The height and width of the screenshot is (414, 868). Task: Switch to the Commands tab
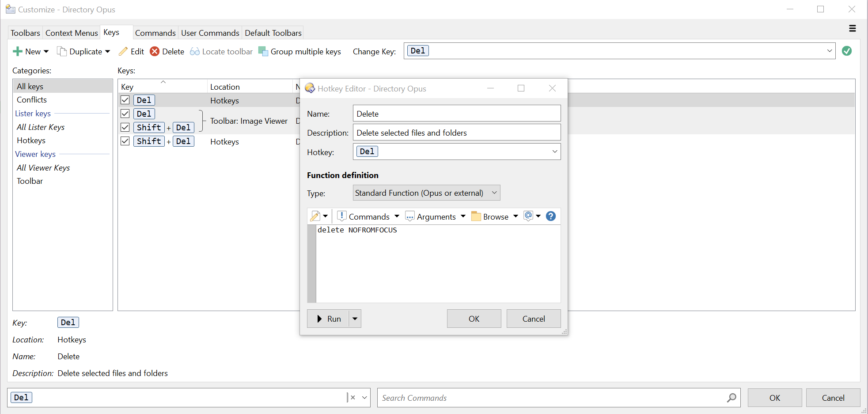[155, 33]
